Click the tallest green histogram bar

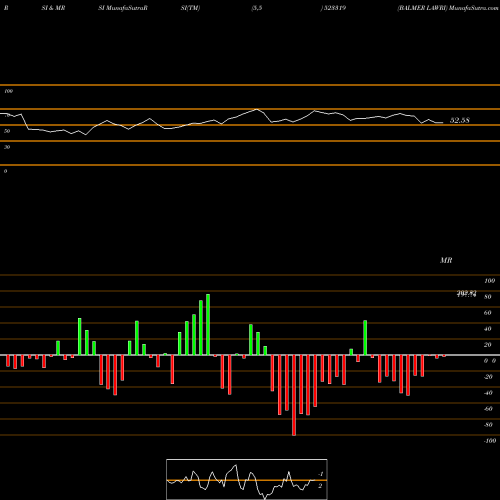(x=208, y=325)
